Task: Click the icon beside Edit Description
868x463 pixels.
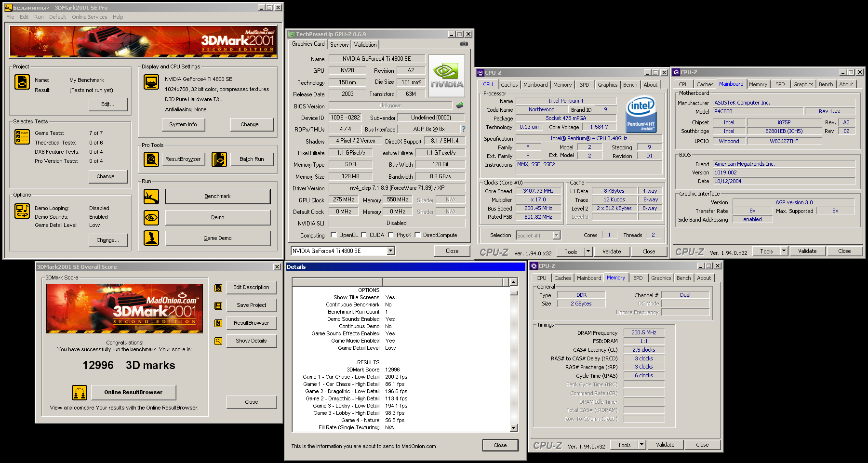Action: [x=218, y=288]
